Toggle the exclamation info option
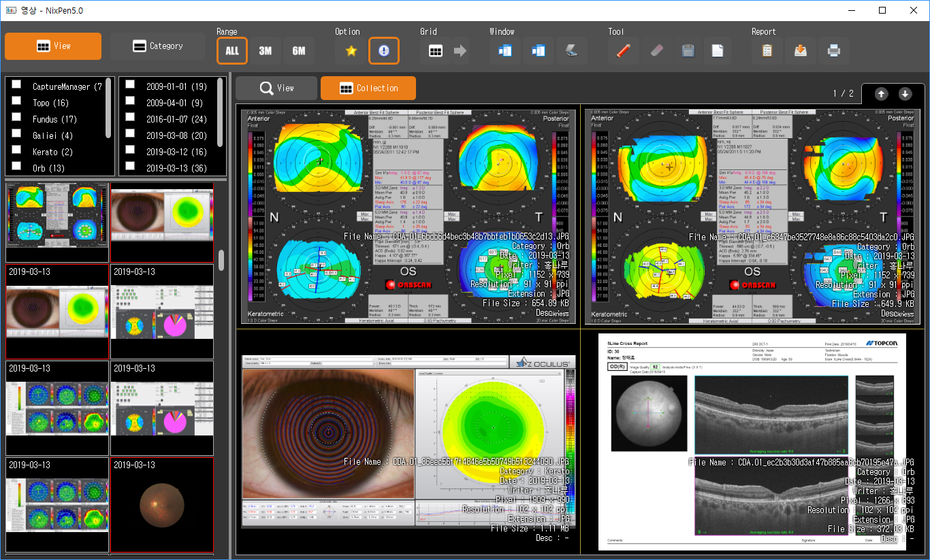This screenshot has height=560, width=930. 384,51
